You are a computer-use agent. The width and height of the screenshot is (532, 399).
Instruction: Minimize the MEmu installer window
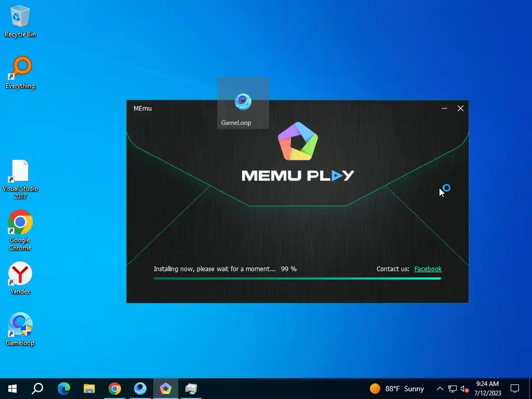[x=444, y=108]
